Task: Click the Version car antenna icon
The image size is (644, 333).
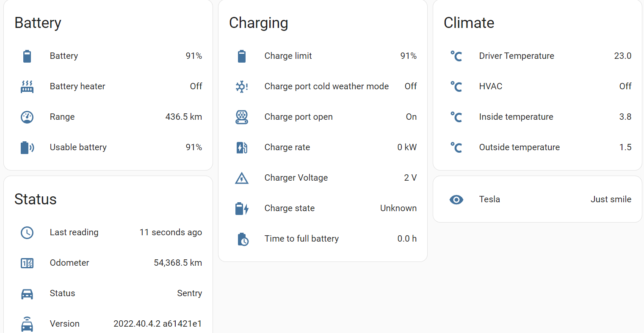Action: pyautogui.click(x=27, y=323)
